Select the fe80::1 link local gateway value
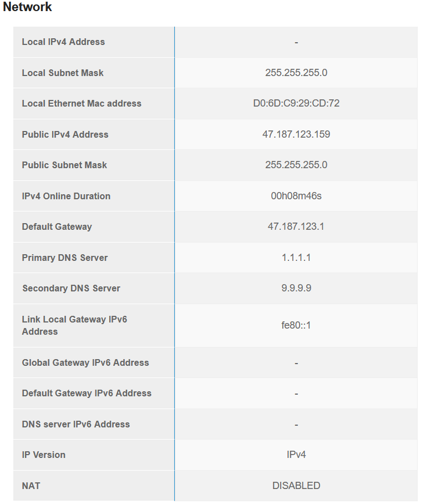Image resolution: width=431 pixels, height=504 pixels. pyautogui.click(x=296, y=325)
